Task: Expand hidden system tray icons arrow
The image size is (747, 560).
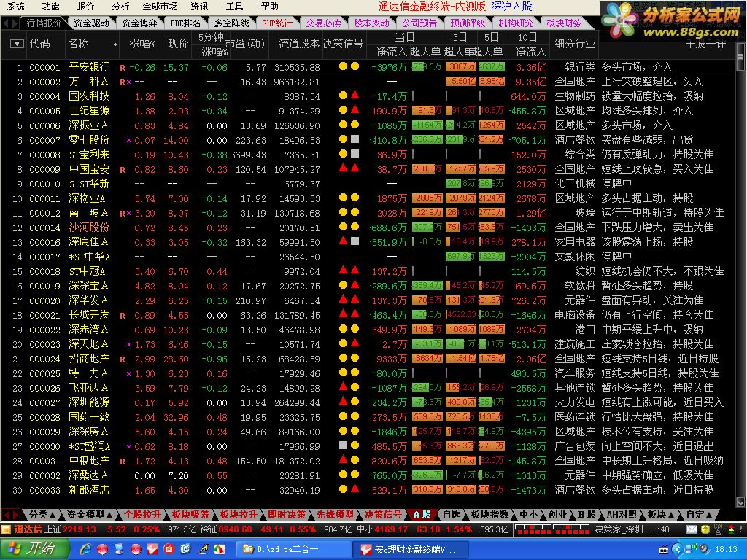Action: 678,550
